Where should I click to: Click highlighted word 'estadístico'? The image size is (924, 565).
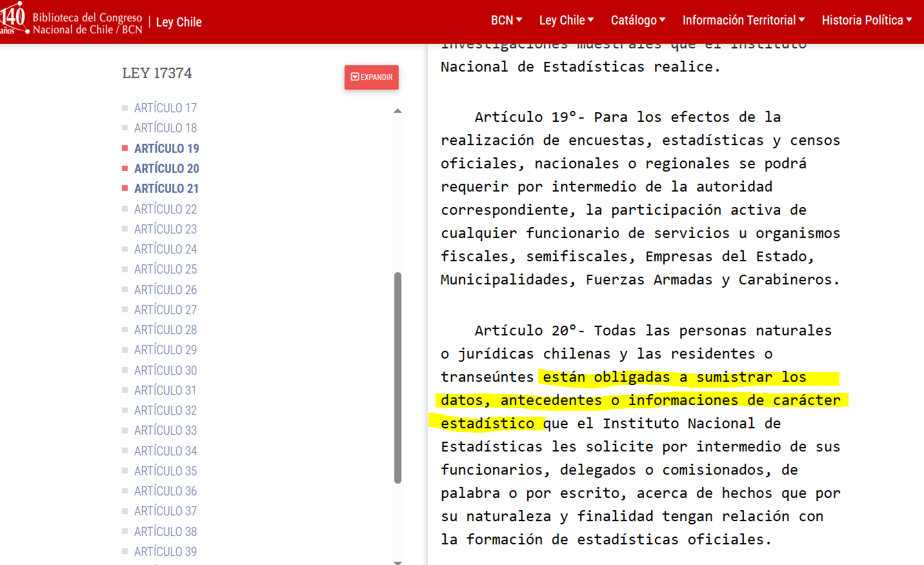[x=487, y=424]
